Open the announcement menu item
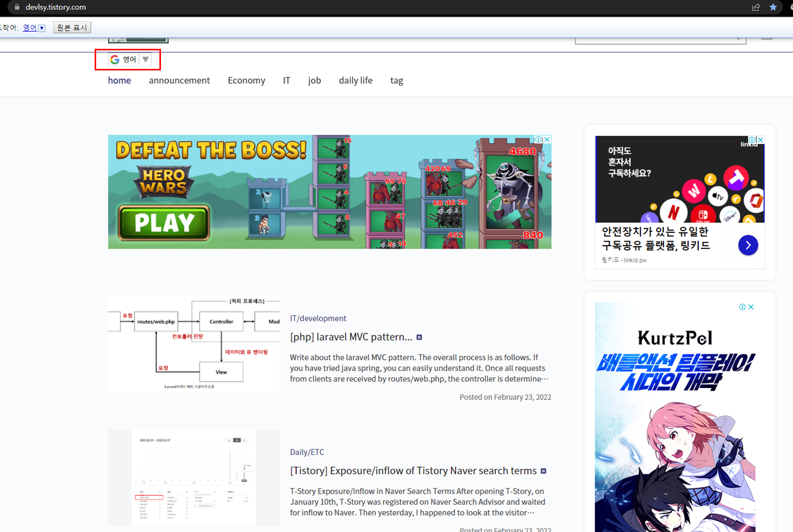793x532 pixels. click(x=179, y=80)
